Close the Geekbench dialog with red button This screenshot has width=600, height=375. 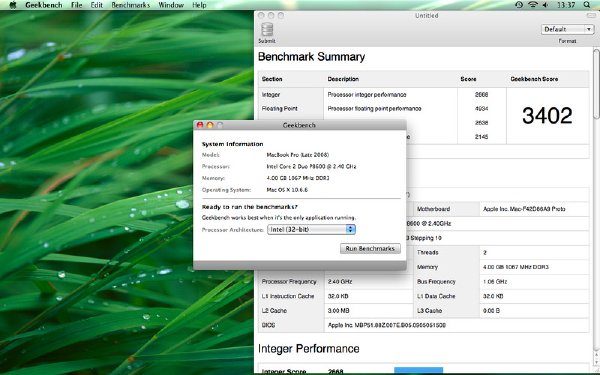pyautogui.click(x=200, y=125)
